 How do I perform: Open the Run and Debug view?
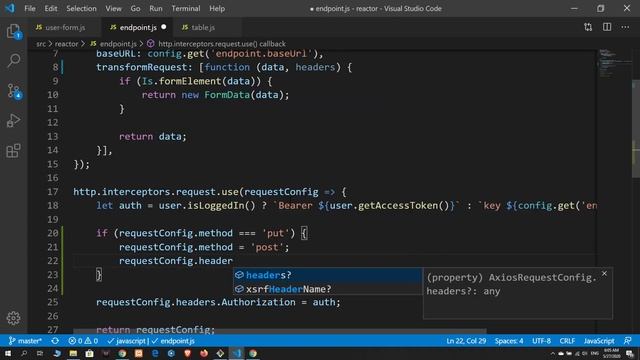(13, 121)
